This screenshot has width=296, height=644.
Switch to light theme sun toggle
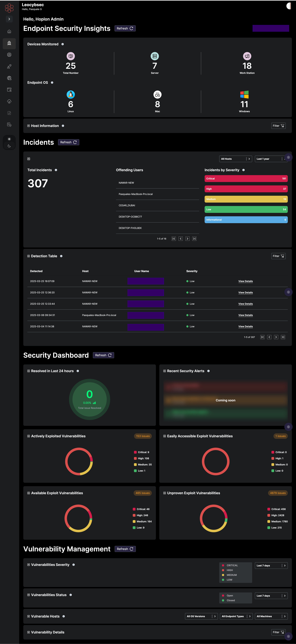click(9, 139)
